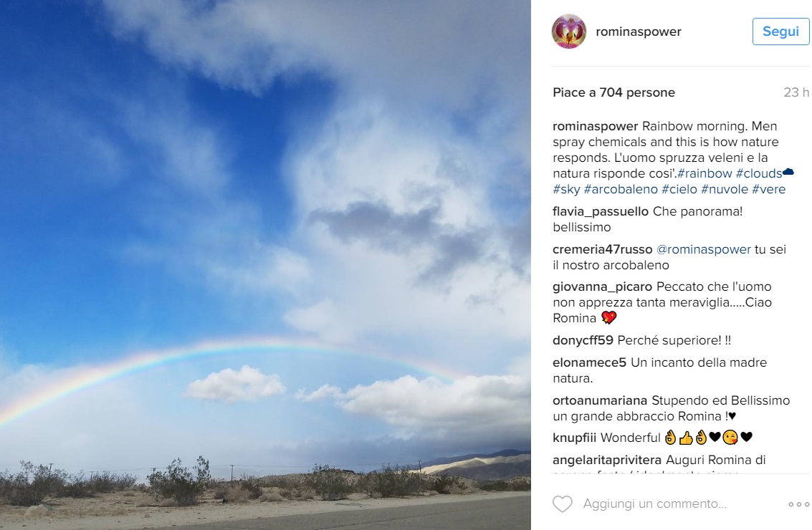Open the #vere hashtag

(x=768, y=189)
